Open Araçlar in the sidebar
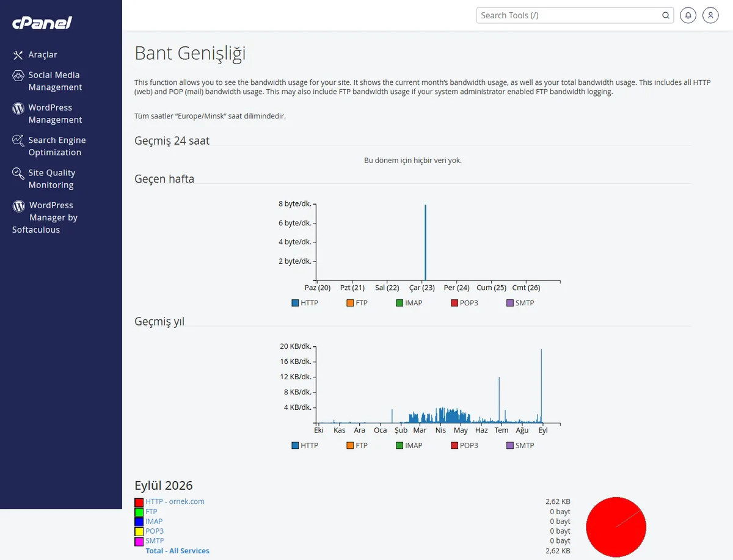 coord(43,55)
